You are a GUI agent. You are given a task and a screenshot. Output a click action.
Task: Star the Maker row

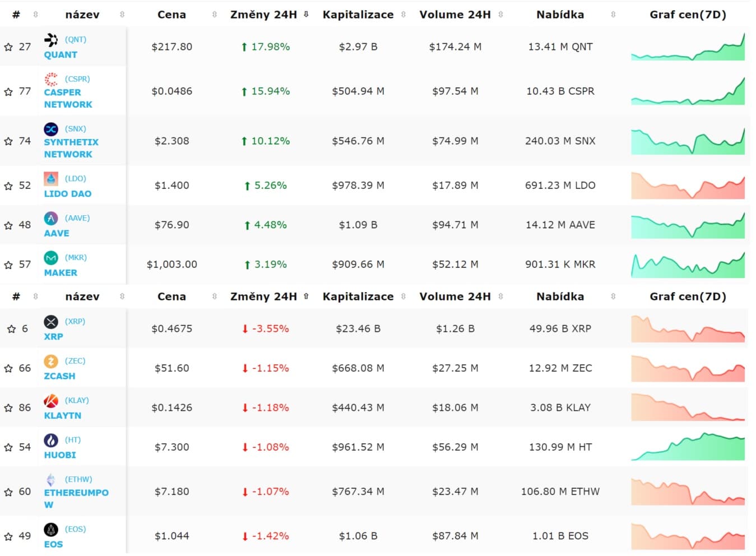coord(8,265)
